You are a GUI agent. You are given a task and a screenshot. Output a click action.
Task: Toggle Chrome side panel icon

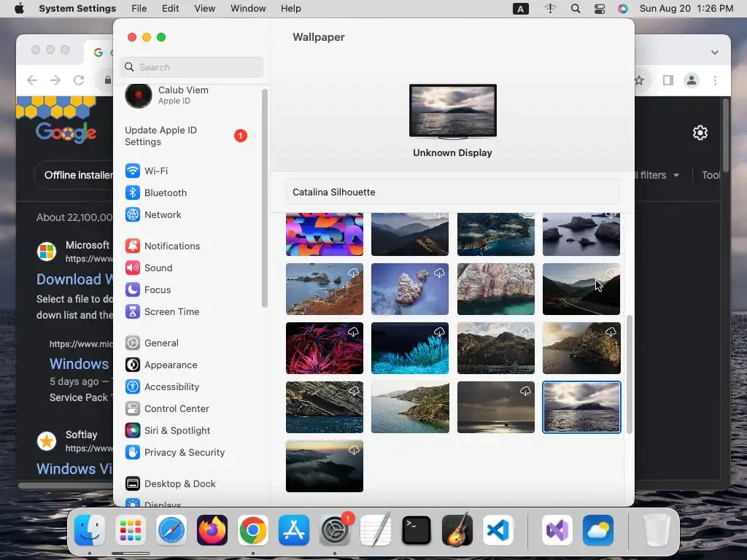(x=668, y=80)
